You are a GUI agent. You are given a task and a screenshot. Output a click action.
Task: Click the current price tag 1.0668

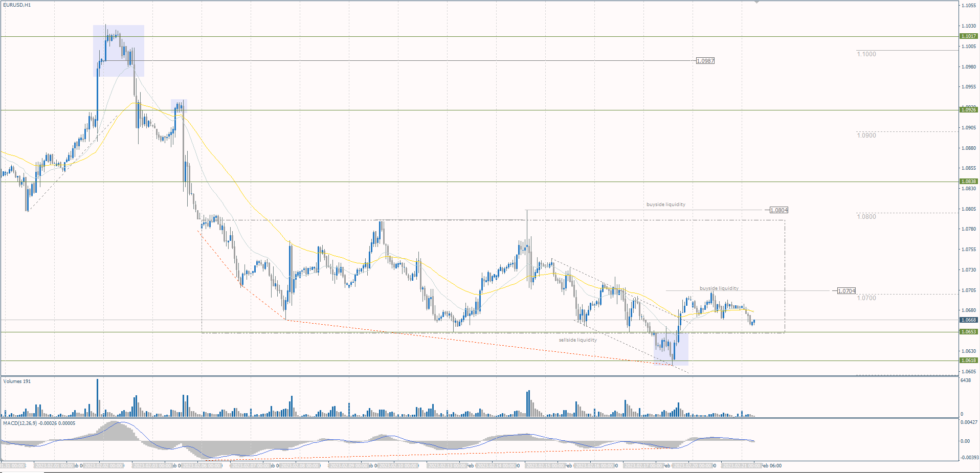(969, 320)
